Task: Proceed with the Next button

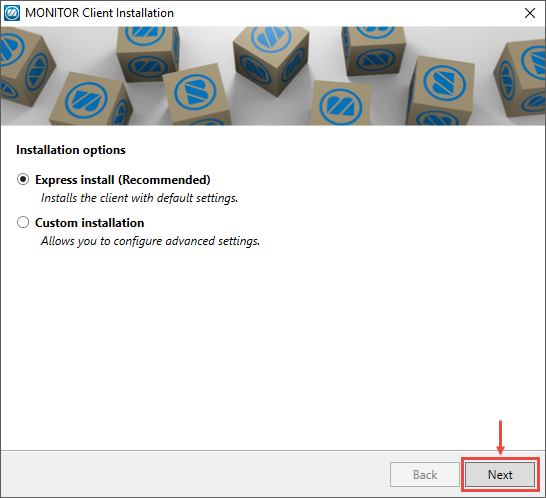Action: [500, 474]
